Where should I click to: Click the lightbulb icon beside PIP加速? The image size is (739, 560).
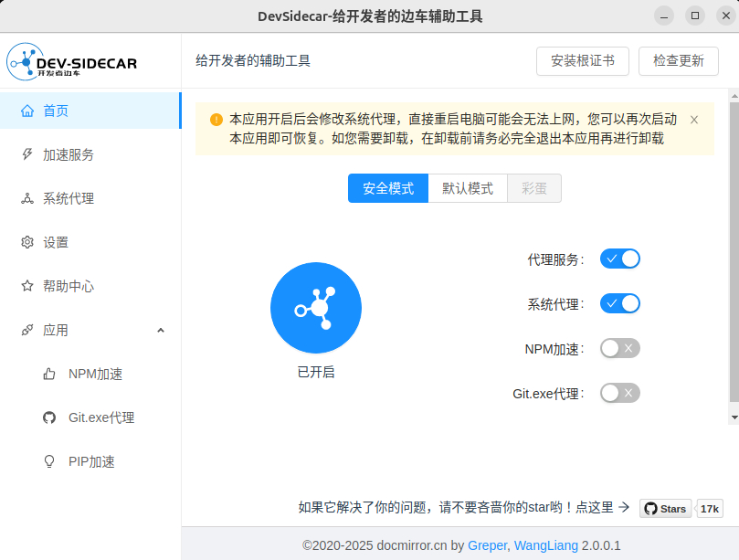pos(49,461)
